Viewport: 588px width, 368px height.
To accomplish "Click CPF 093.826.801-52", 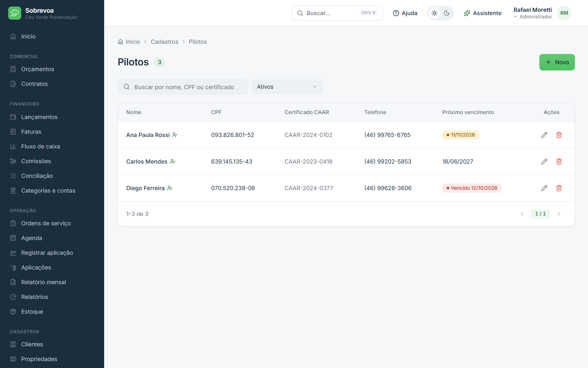I will point(232,135).
